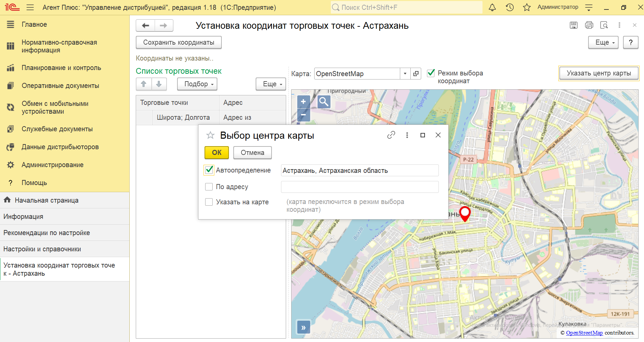Close Выбор центра карты dialog
The width and height of the screenshot is (644, 342).
438,135
